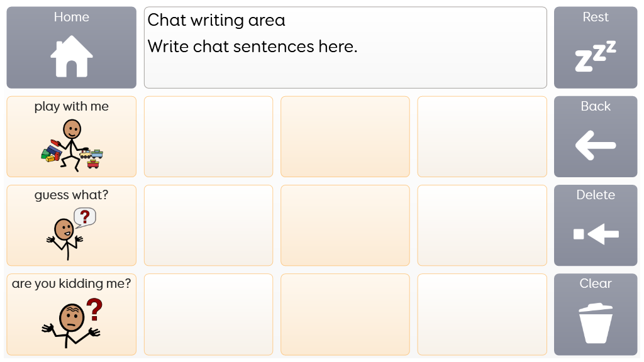The height and width of the screenshot is (362, 644).
Task: Click the 'play with me' text label
Action: (72, 107)
